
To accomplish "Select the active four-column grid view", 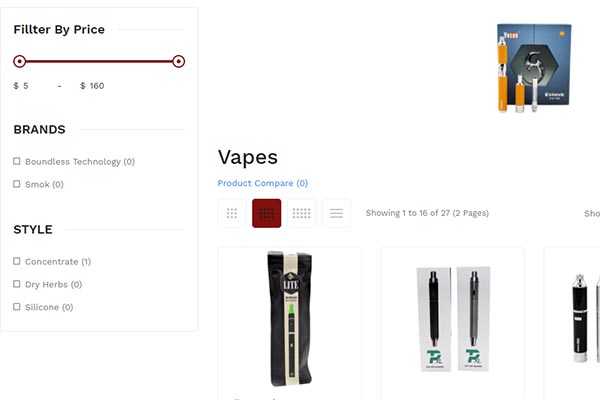I will pyautogui.click(x=266, y=213).
